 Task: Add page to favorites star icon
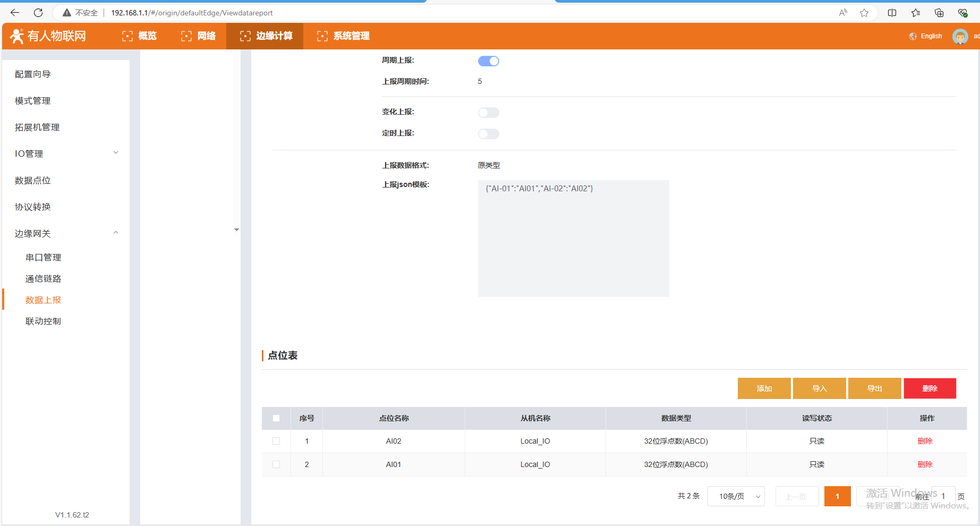pyautogui.click(x=864, y=13)
